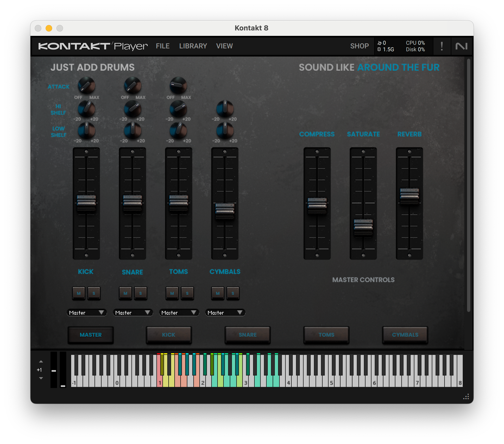Click the Snare Low Shelf knob
The width and height of the screenshot is (504, 444).
click(133, 130)
